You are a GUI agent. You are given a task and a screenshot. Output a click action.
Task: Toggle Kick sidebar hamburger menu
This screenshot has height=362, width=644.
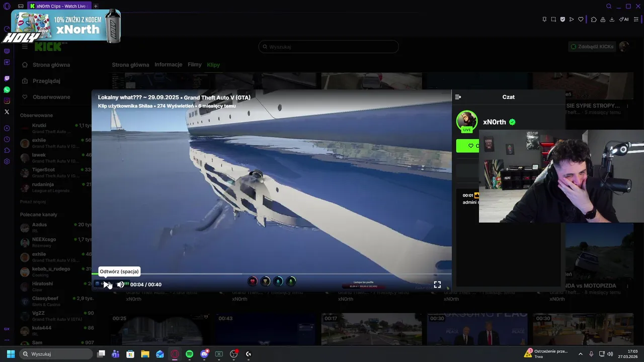24,47
